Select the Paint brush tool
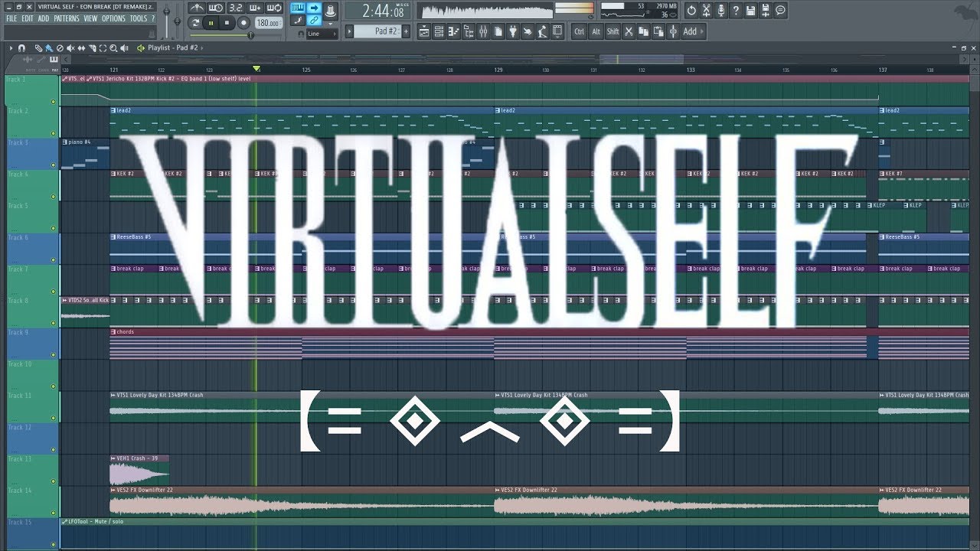 tap(49, 47)
